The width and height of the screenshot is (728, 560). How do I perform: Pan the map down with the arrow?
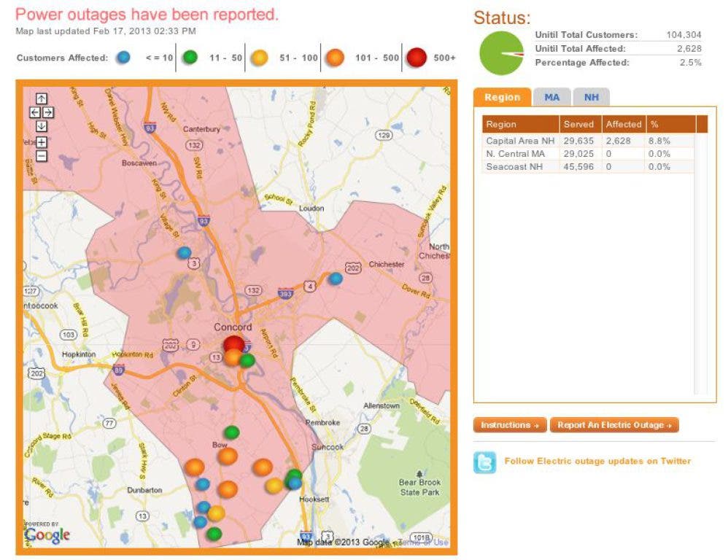click(41, 126)
